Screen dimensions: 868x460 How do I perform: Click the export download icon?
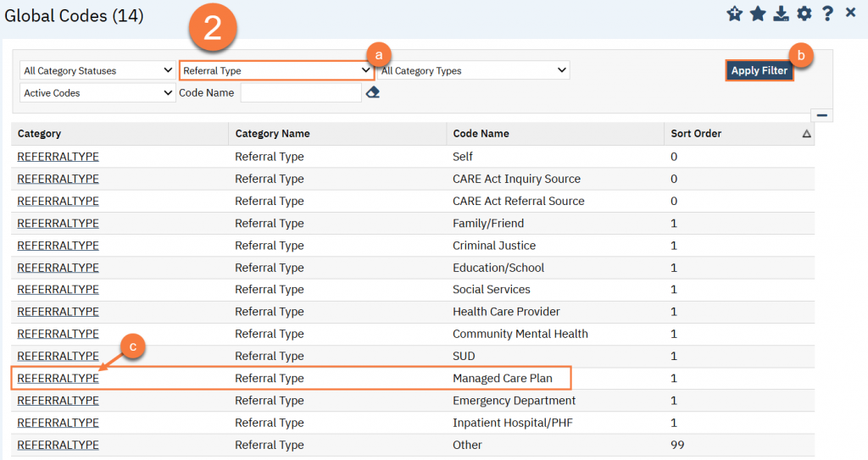tap(781, 14)
